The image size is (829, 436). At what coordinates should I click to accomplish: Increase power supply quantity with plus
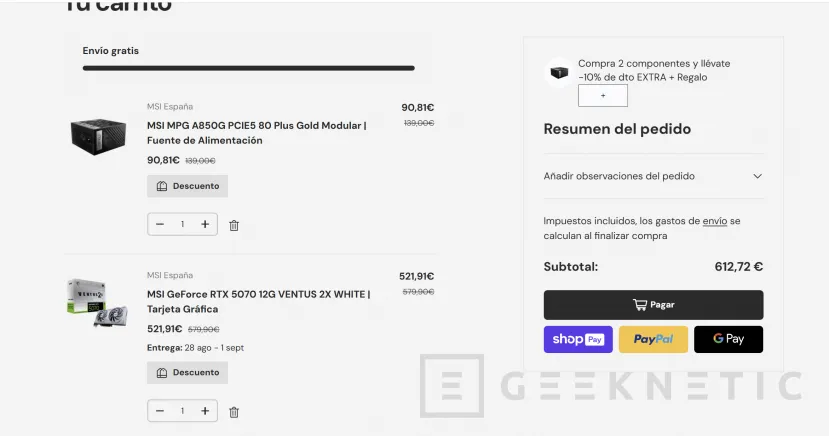coord(205,224)
